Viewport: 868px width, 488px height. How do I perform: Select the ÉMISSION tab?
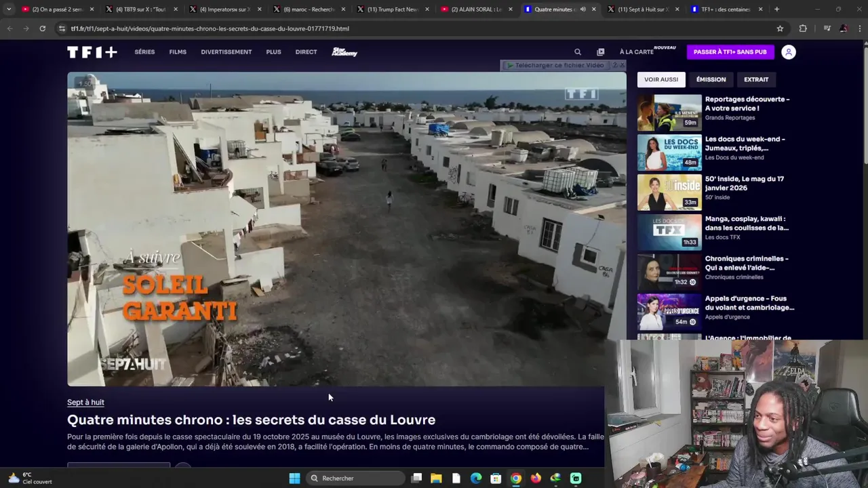coord(711,79)
